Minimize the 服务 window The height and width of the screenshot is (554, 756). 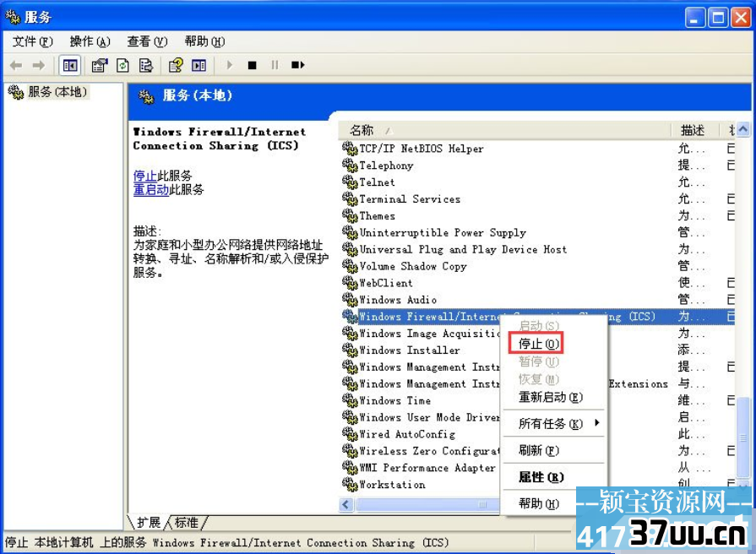695,18
